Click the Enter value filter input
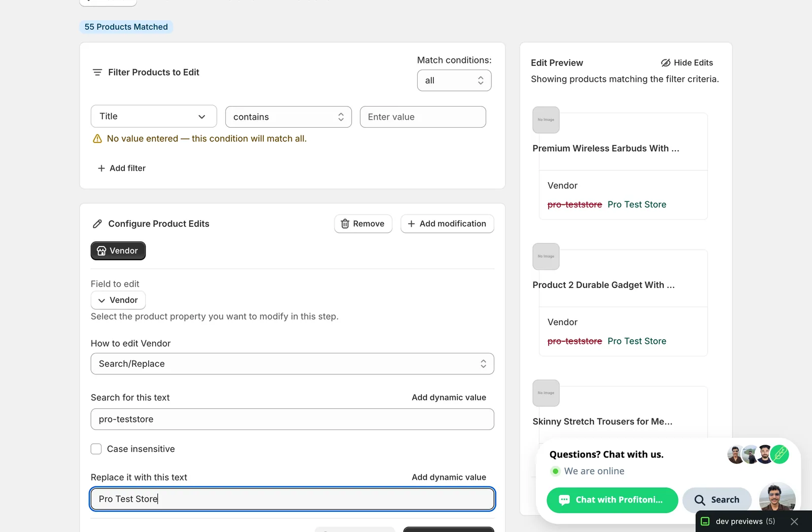812x532 pixels. tap(423, 117)
